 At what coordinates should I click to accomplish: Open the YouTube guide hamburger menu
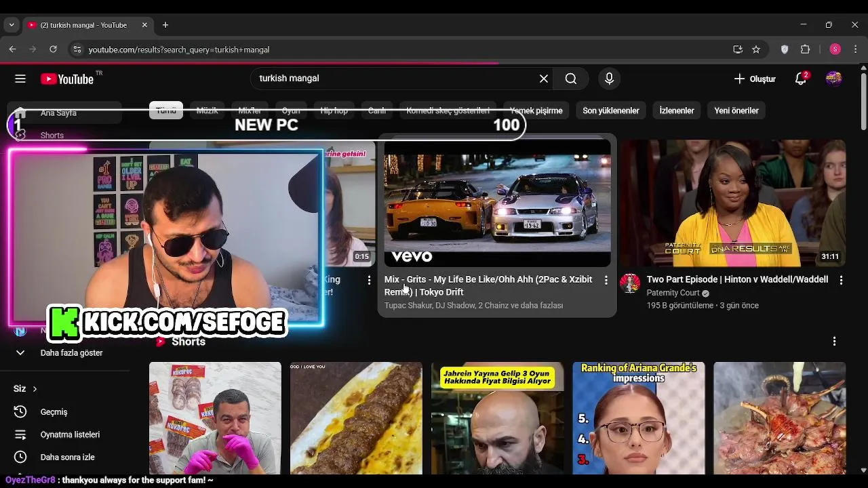point(20,79)
